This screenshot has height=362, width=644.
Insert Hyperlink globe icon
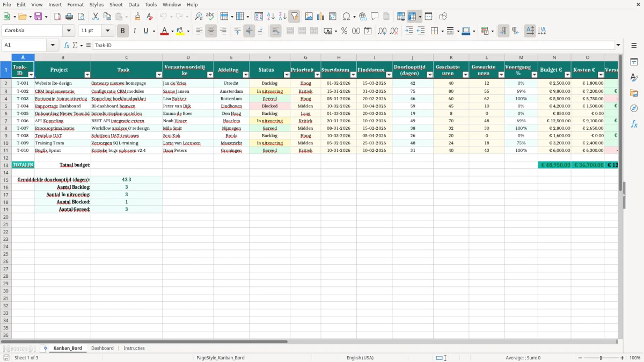[x=363, y=17]
